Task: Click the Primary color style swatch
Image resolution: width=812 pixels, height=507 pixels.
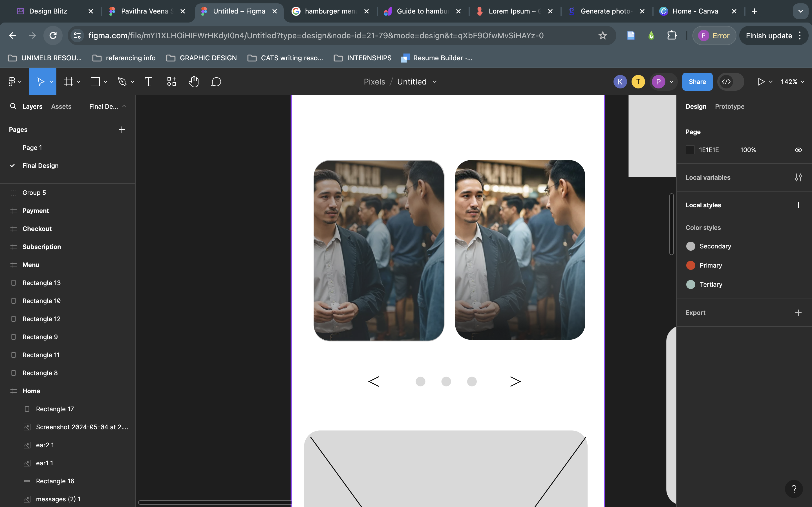Action: click(690, 265)
